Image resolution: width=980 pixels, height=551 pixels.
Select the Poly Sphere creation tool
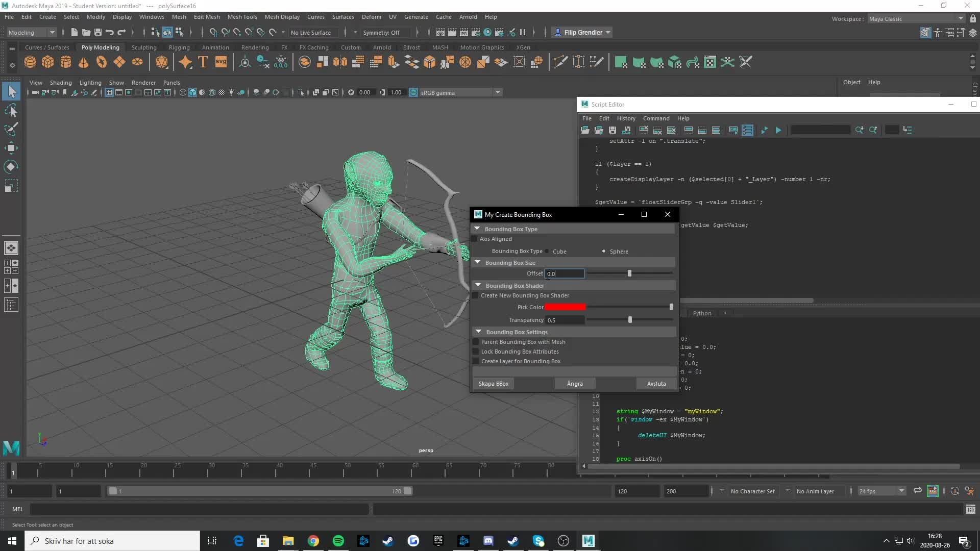click(x=30, y=62)
